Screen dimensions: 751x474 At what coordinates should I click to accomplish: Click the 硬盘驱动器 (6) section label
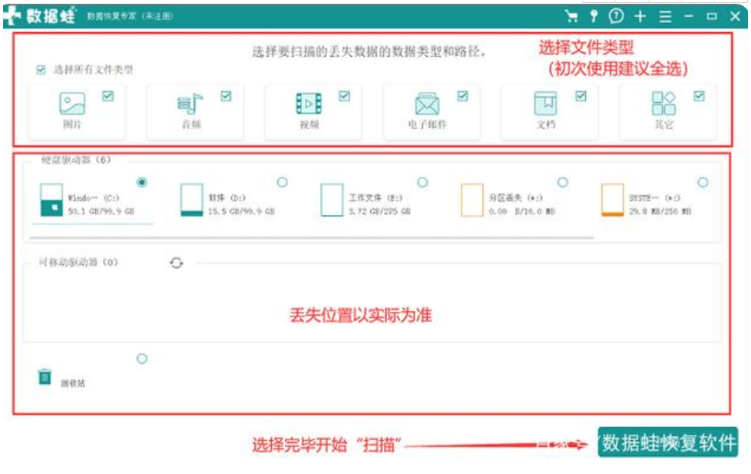click(x=76, y=160)
